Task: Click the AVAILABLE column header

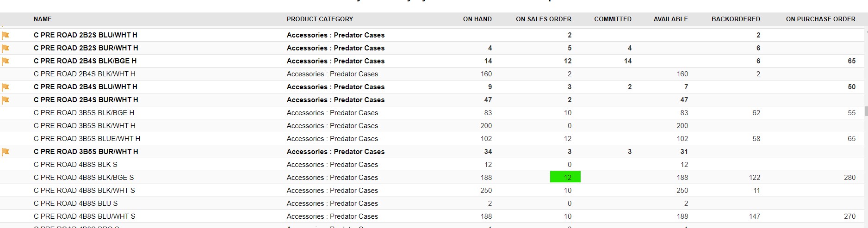Action: 670,19
